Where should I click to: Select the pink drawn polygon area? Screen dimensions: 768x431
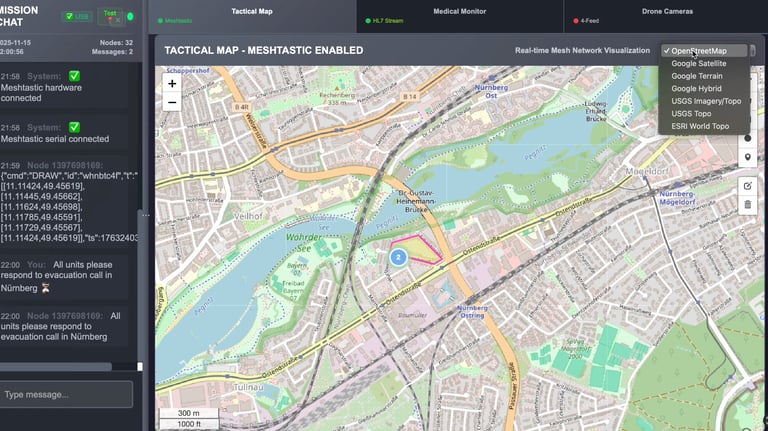pos(419,250)
